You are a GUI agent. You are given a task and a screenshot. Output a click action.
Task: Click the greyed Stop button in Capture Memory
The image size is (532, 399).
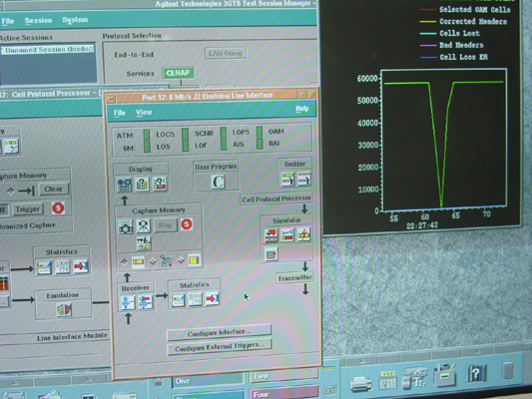166,225
